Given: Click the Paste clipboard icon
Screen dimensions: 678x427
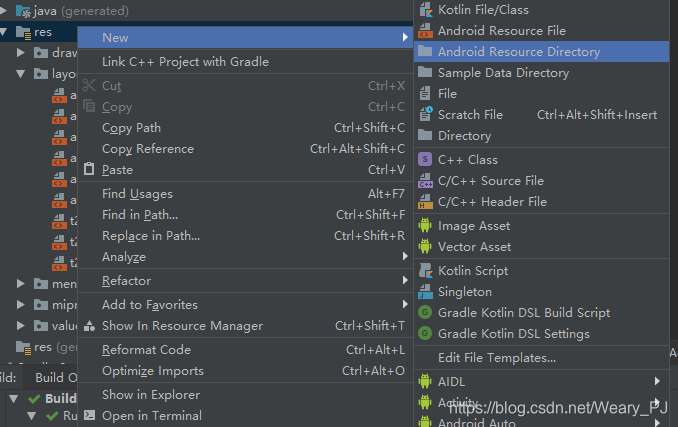Looking at the screenshot, I should pyautogui.click(x=89, y=169).
